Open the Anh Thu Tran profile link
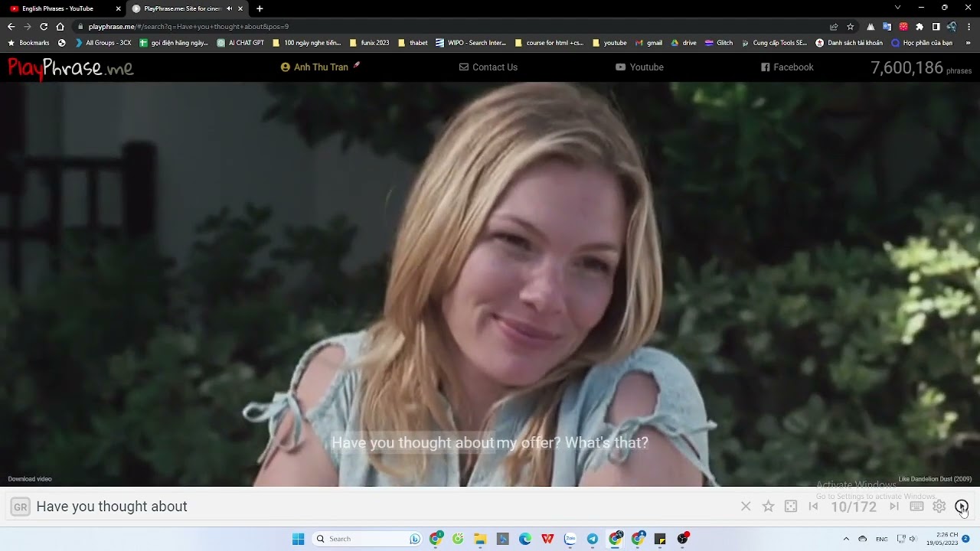Viewport: 980px width, 551px height. [320, 67]
